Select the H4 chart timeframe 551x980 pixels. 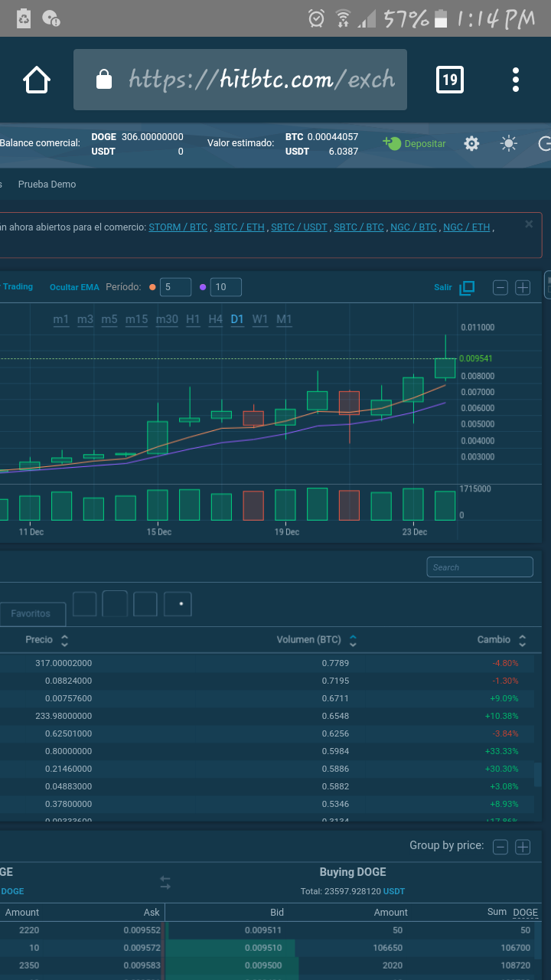point(216,319)
